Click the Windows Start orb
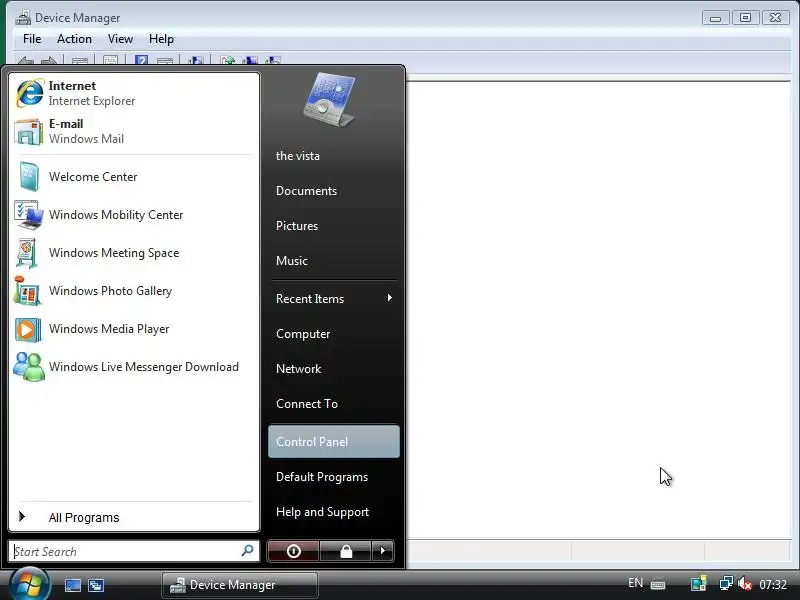800x600 pixels. 29,585
